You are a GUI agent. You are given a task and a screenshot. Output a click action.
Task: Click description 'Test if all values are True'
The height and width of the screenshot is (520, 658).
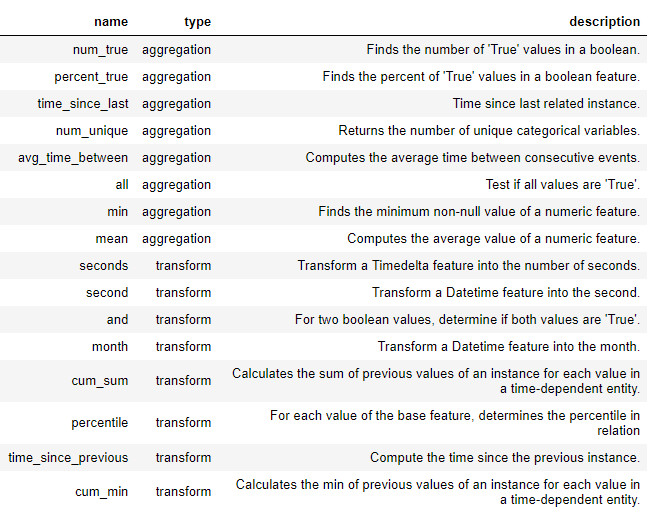tap(562, 184)
